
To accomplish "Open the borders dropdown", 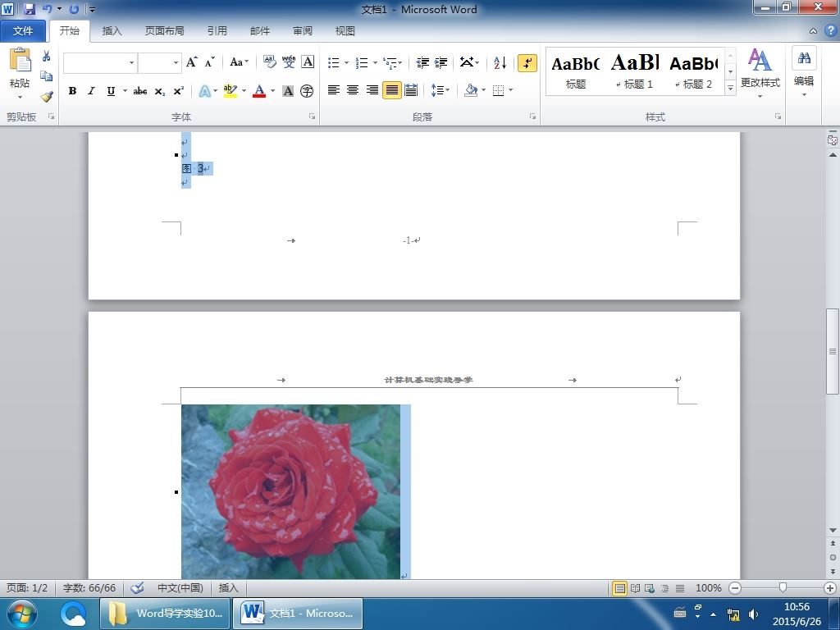I will coord(510,90).
